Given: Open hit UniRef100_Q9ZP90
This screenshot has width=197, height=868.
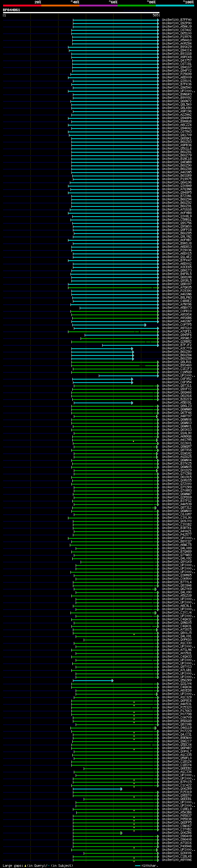Looking at the screenshot, I should point(176,23).
